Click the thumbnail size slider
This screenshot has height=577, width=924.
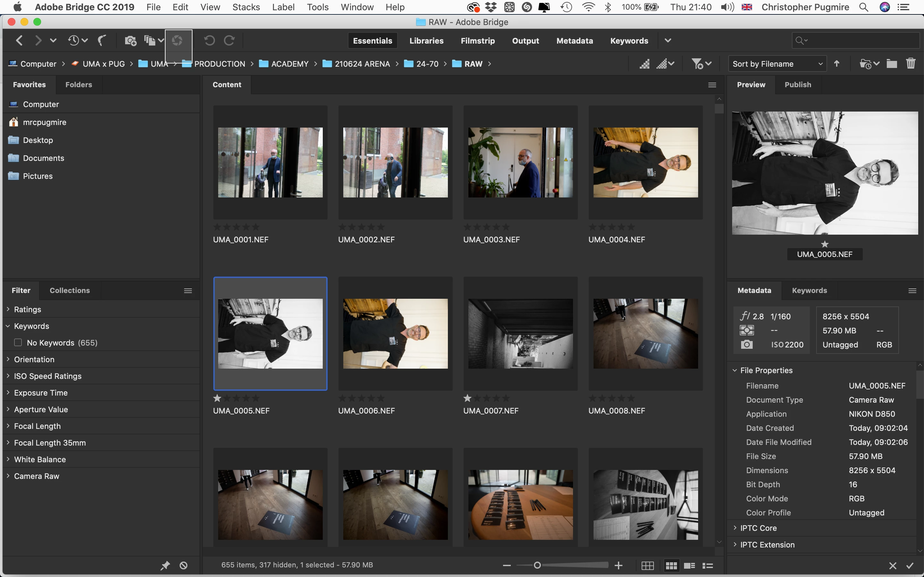[537, 565]
